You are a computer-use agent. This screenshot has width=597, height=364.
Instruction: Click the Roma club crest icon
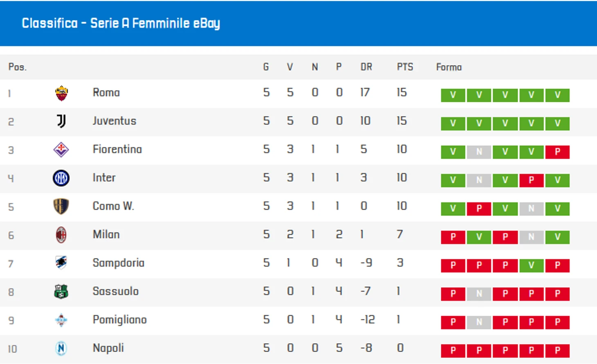pos(61,93)
